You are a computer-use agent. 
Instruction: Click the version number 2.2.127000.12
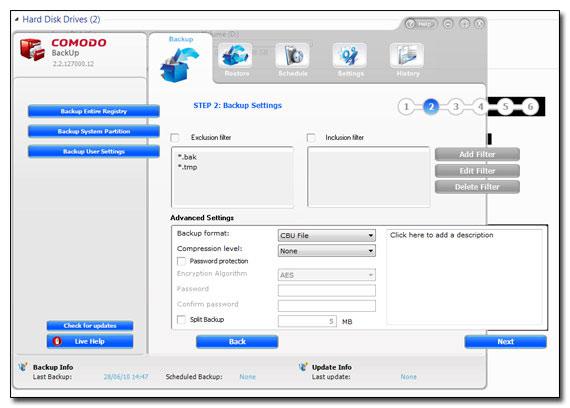[x=73, y=64]
